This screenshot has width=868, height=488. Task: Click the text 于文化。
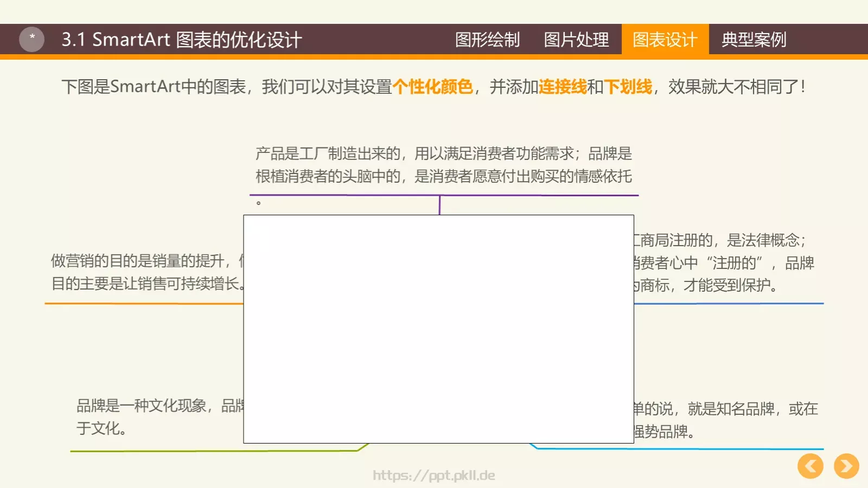click(101, 428)
